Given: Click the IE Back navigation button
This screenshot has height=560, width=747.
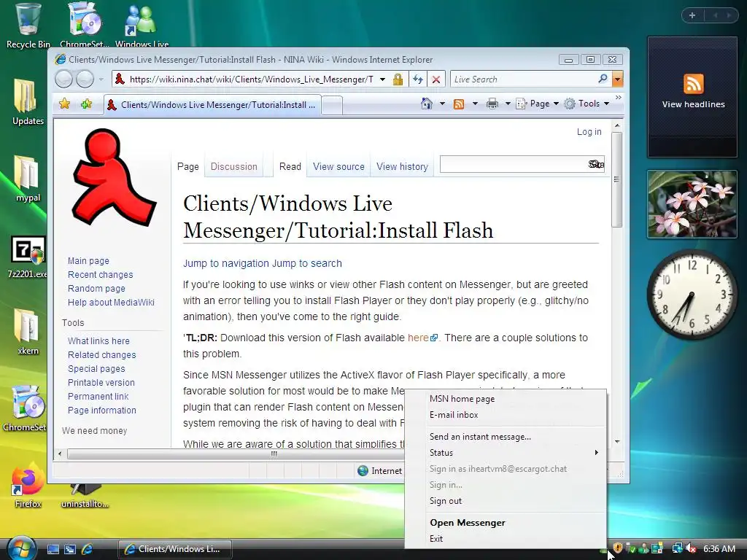Looking at the screenshot, I should [x=64, y=79].
